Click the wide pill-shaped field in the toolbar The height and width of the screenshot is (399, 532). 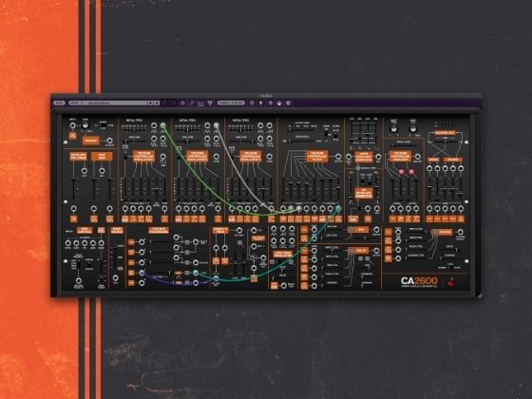231,103
